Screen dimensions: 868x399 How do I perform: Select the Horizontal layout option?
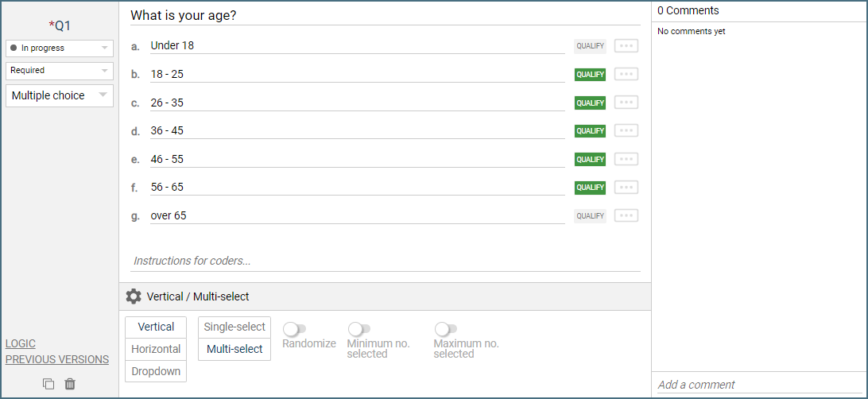pos(156,349)
